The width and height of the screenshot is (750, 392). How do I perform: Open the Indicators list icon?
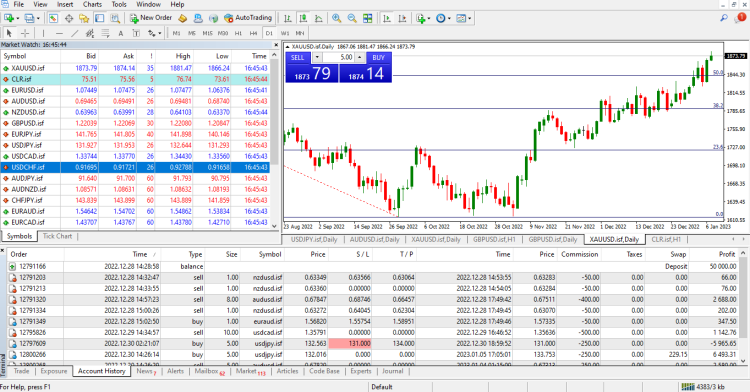(421, 18)
